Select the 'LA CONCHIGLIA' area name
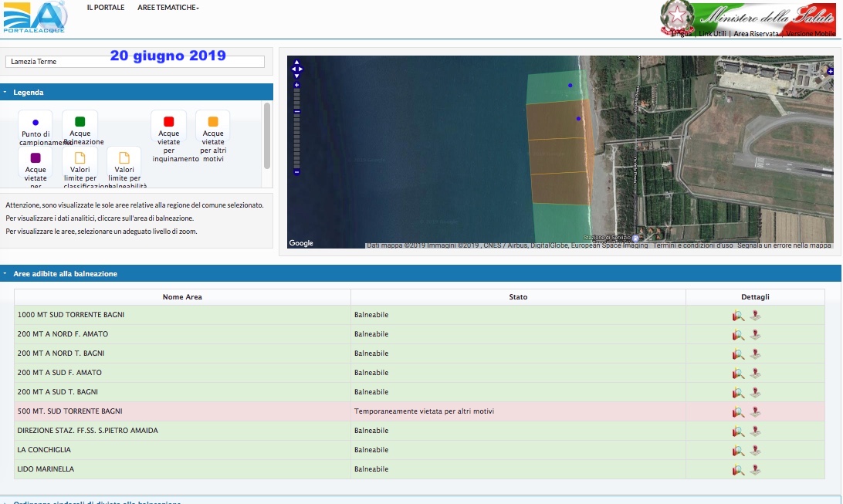843x504 pixels. (x=44, y=450)
